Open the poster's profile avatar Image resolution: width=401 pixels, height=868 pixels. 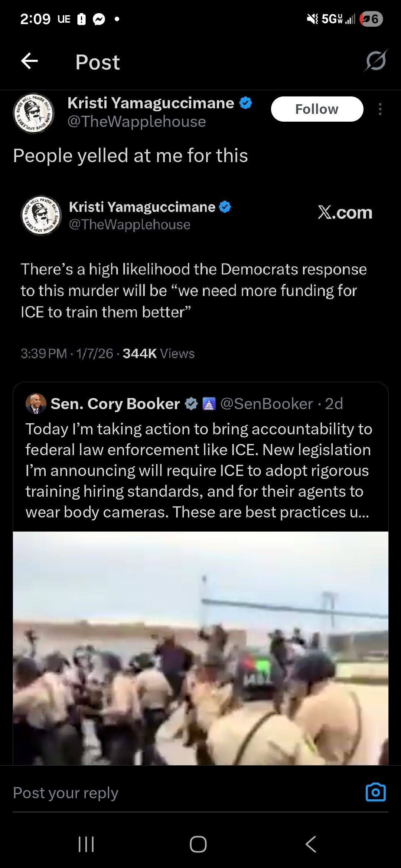(x=34, y=113)
